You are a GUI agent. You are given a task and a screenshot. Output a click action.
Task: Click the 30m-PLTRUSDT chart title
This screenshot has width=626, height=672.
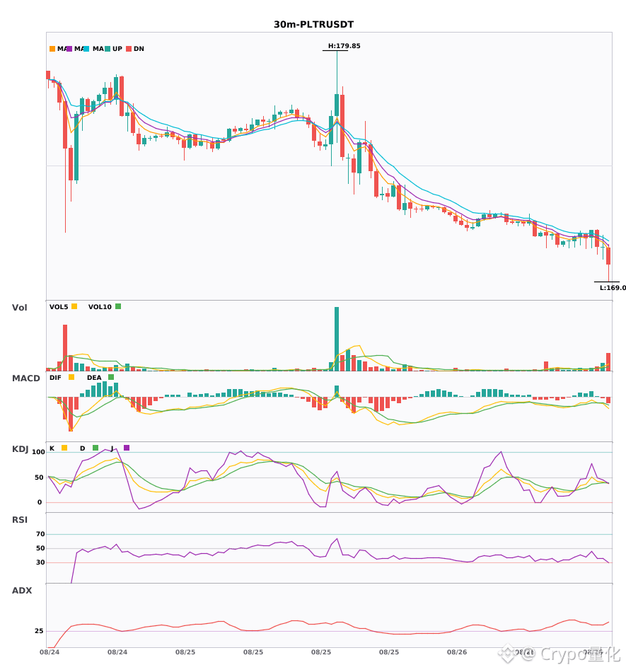[313, 25]
